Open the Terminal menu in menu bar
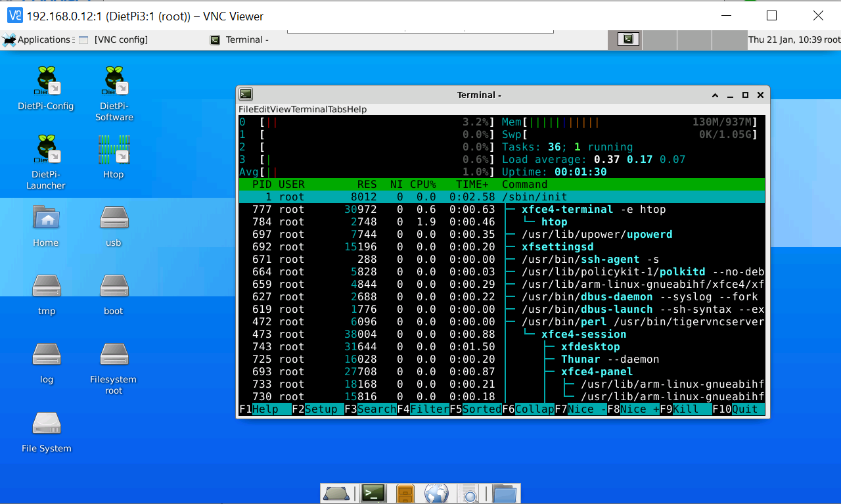This screenshot has height=504, width=841. [309, 109]
